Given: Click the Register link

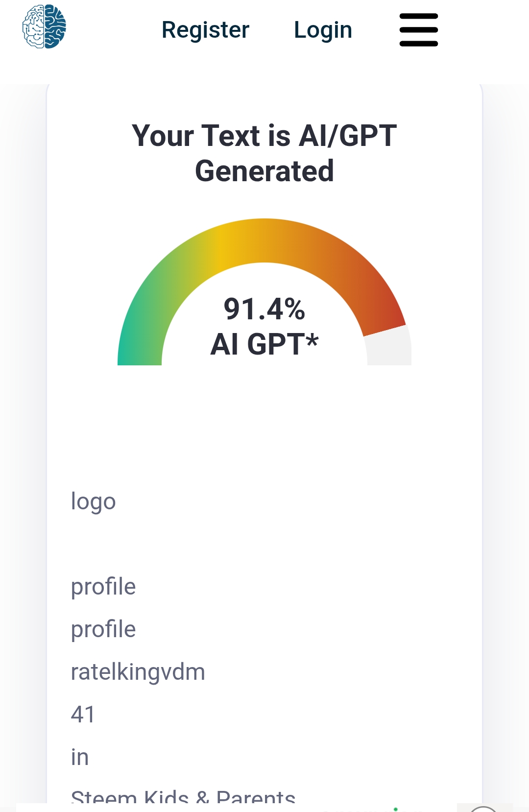Looking at the screenshot, I should [205, 30].
